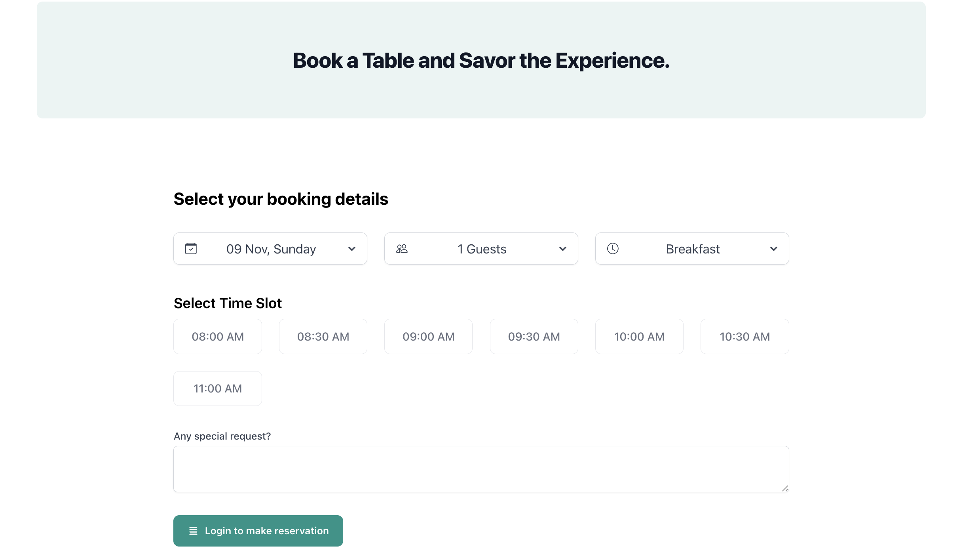Click inside the special request text box
Viewport: 980px width, 560px height.
click(481, 469)
